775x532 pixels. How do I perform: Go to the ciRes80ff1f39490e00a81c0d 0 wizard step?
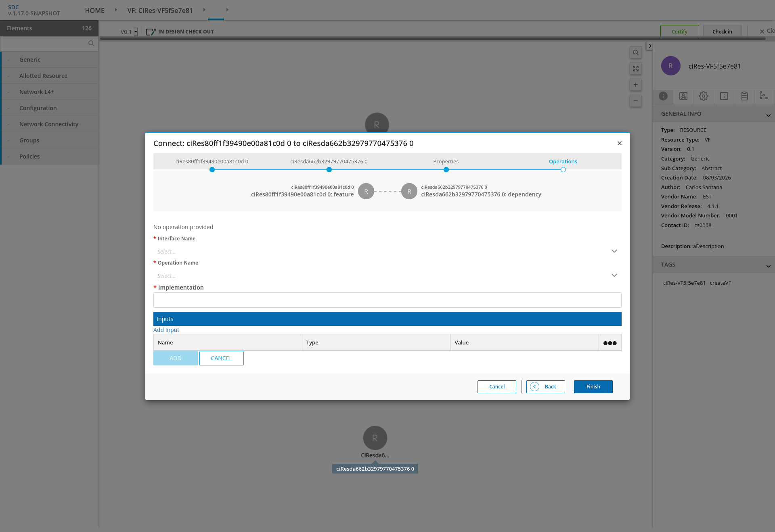point(212,161)
